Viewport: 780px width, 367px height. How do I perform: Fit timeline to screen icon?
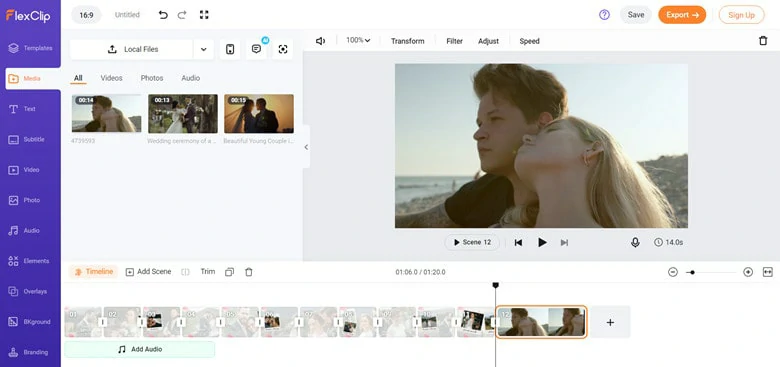click(x=768, y=272)
